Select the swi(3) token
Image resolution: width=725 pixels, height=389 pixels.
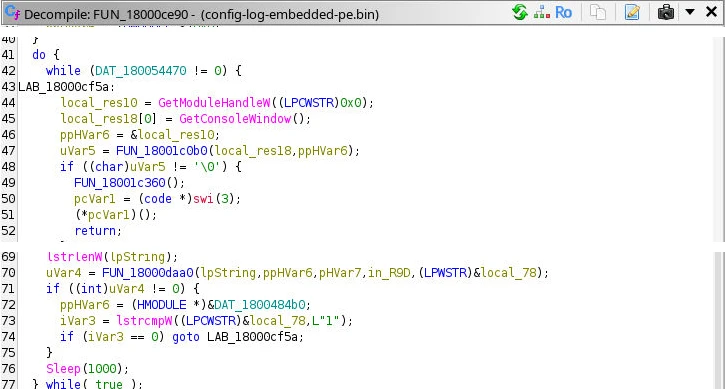[214, 199]
